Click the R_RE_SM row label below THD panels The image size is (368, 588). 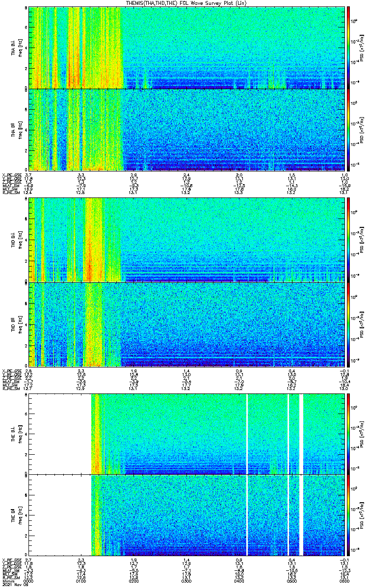(x=11, y=389)
